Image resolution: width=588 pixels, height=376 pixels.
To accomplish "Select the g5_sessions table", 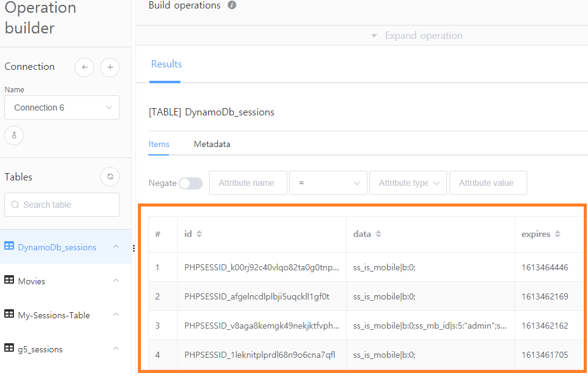I will pos(40,349).
